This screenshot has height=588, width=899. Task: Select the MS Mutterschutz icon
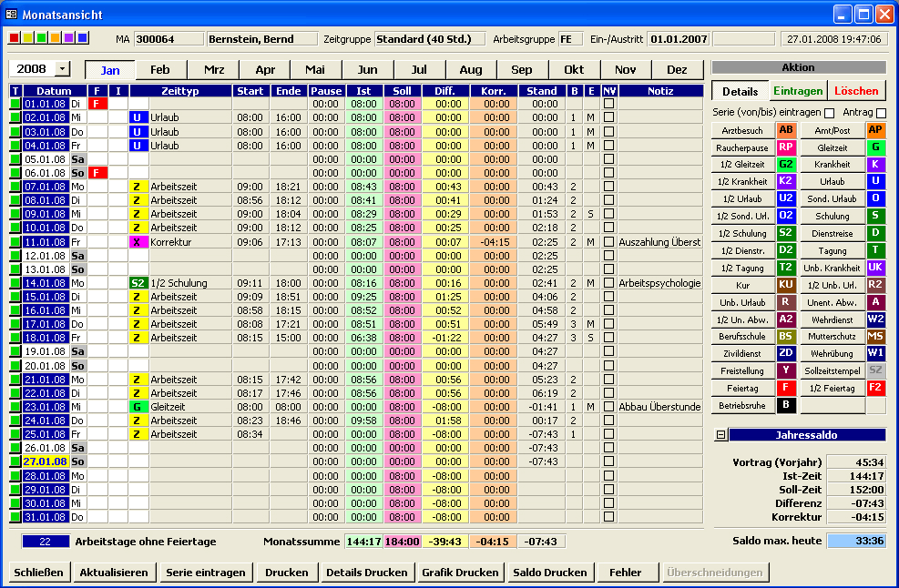(x=875, y=337)
